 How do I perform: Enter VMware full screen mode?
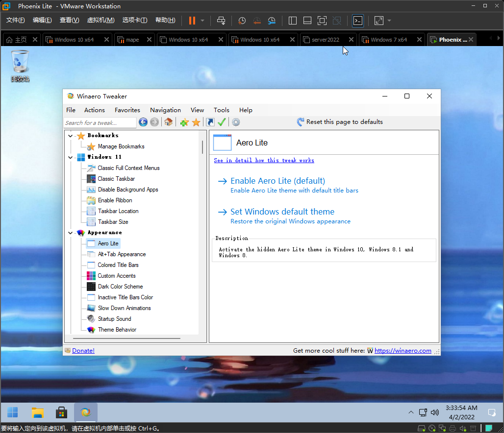click(322, 21)
